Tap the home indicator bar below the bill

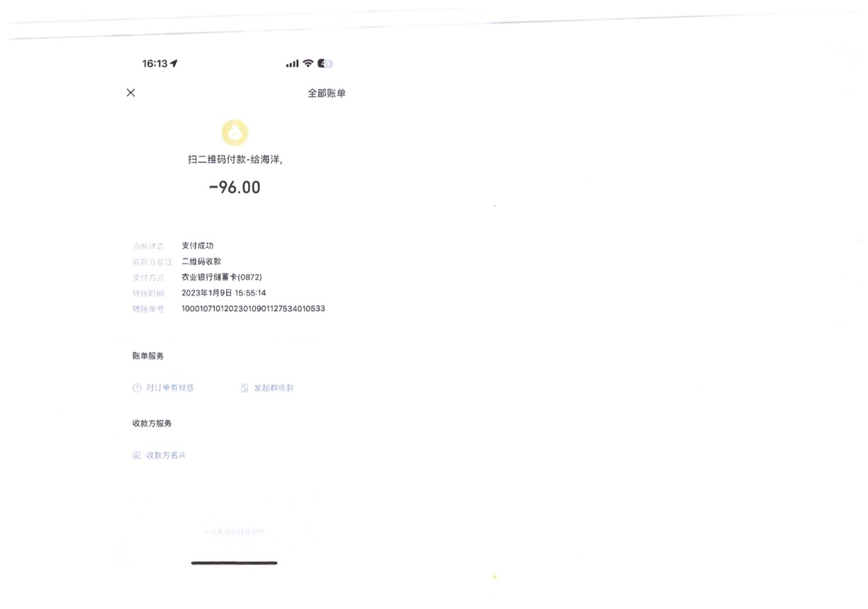click(235, 563)
